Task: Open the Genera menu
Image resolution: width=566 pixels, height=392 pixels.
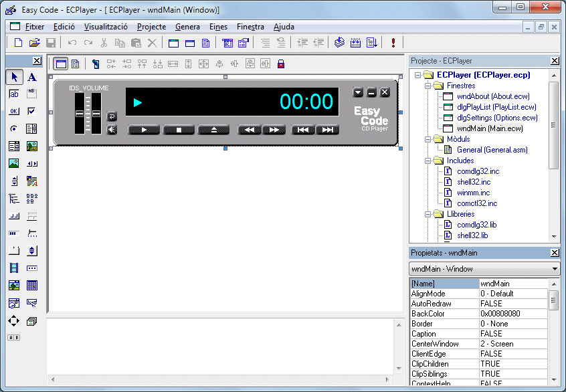Action: [187, 27]
